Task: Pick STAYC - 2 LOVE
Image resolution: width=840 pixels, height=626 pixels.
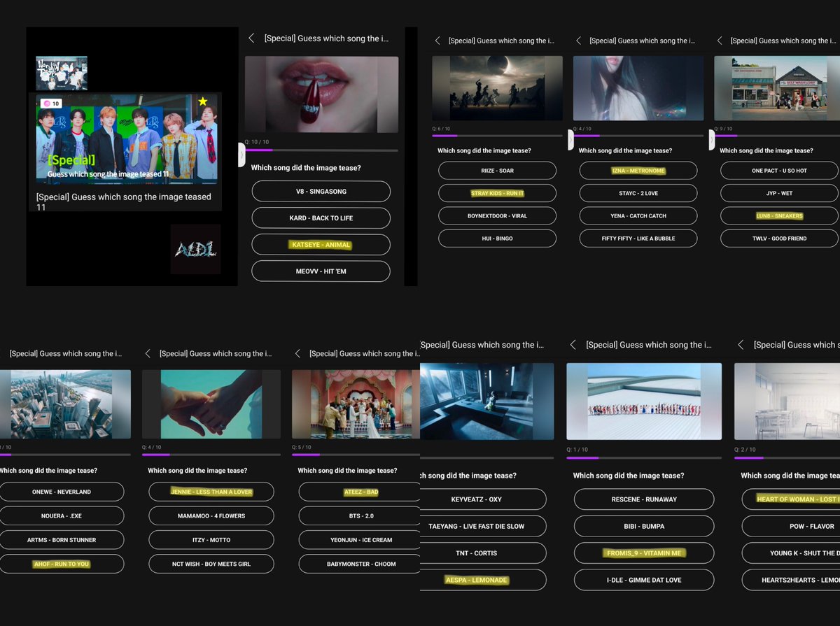Action: (x=638, y=193)
